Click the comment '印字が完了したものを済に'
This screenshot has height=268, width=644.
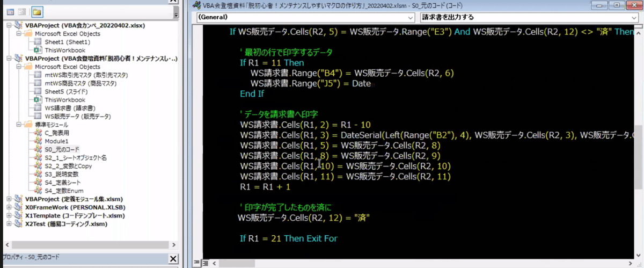coord(286,207)
